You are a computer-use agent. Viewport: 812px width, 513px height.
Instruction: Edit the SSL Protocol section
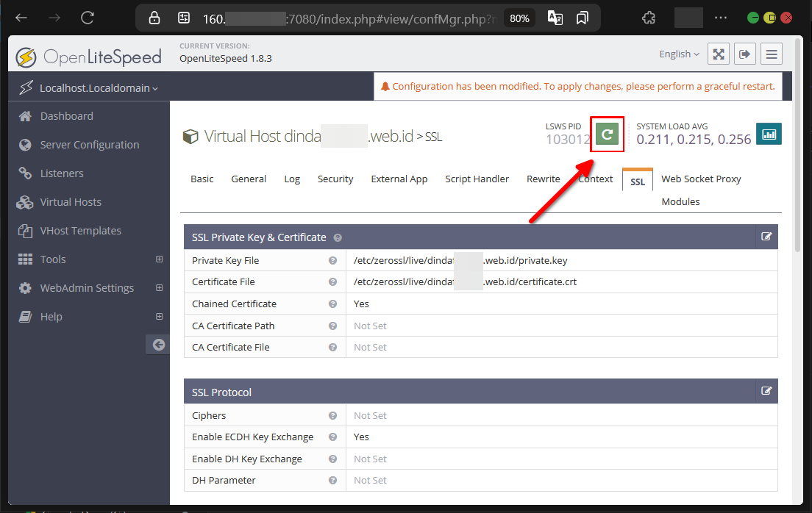[766, 391]
